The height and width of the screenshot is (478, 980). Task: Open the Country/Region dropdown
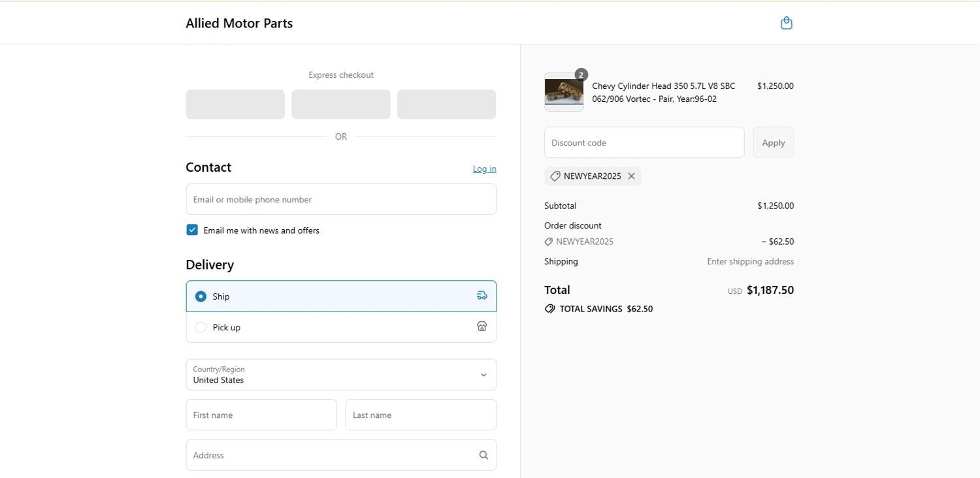341,375
